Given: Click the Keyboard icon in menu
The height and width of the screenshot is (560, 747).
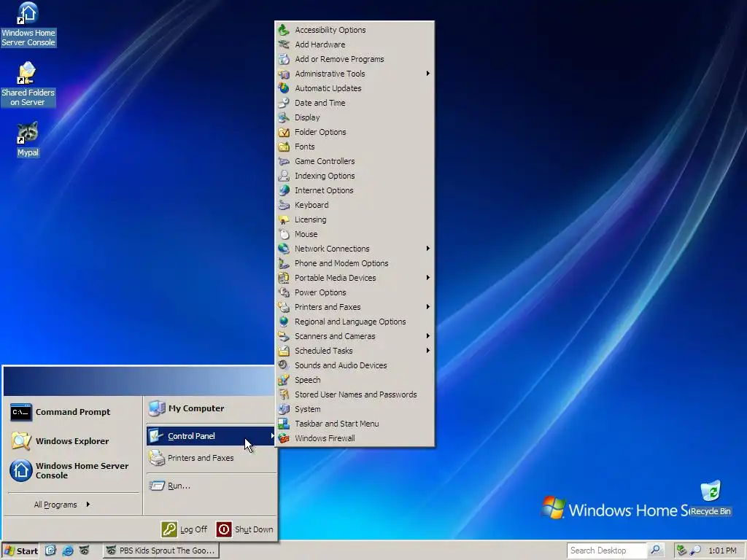Looking at the screenshot, I should [284, 205].
